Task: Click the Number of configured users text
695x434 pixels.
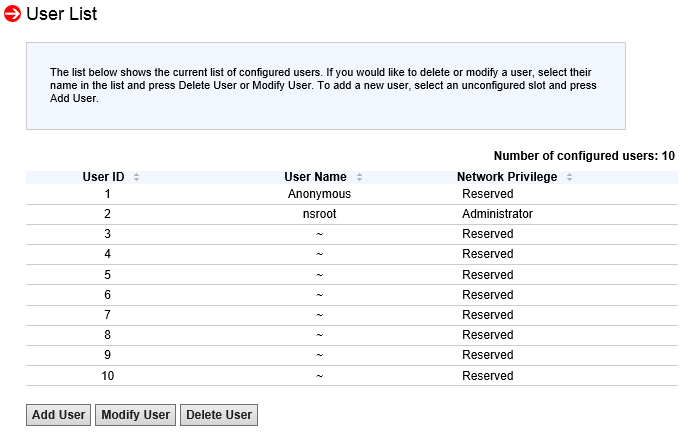Action: [584, 156]
